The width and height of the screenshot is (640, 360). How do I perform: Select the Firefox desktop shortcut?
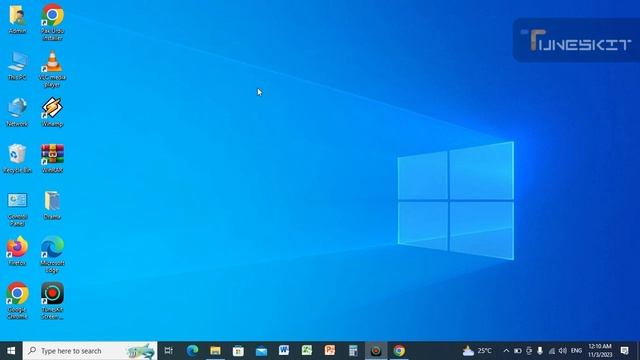[x=17, y=251]
